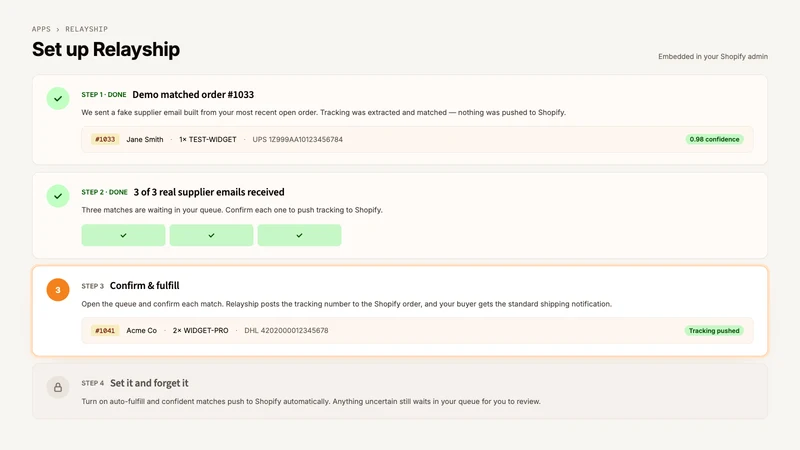Click the Embedded in your Shopify admin note

tap(713, 57)
